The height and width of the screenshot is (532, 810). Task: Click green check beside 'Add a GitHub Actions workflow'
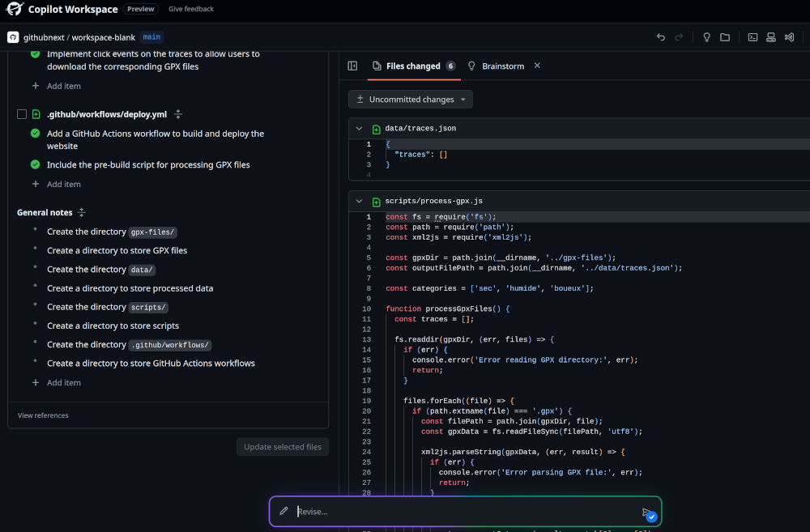coord(35,134)
